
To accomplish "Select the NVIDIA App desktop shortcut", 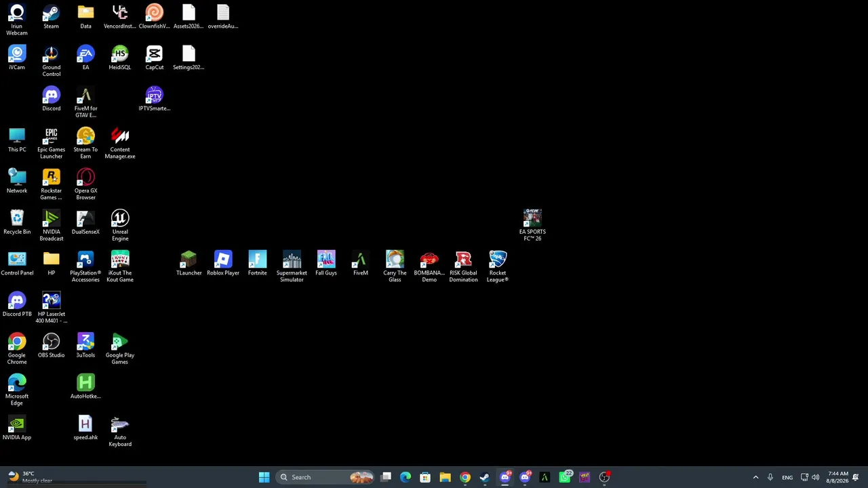I will click(x=17, y=429).
